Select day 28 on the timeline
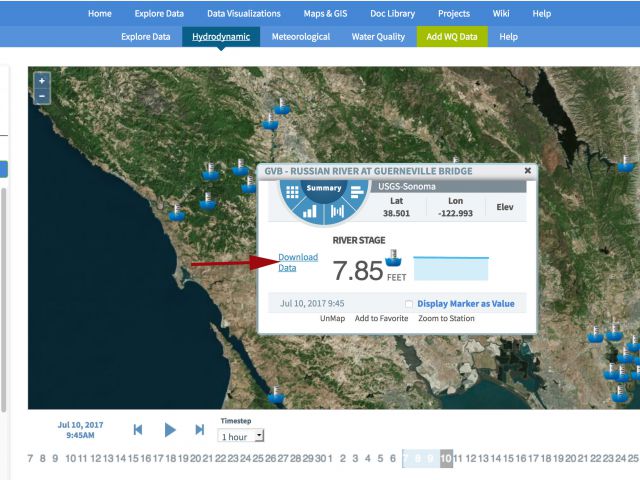 [295, 458]
